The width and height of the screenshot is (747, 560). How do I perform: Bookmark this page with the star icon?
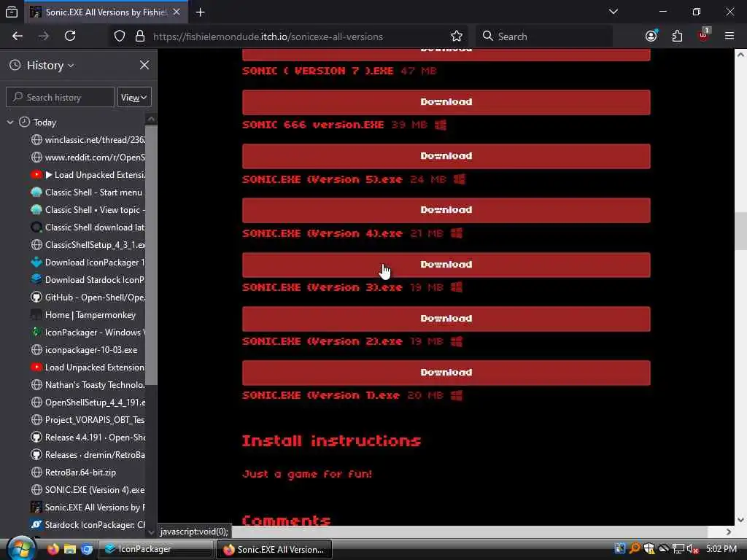tap(457, 36)
